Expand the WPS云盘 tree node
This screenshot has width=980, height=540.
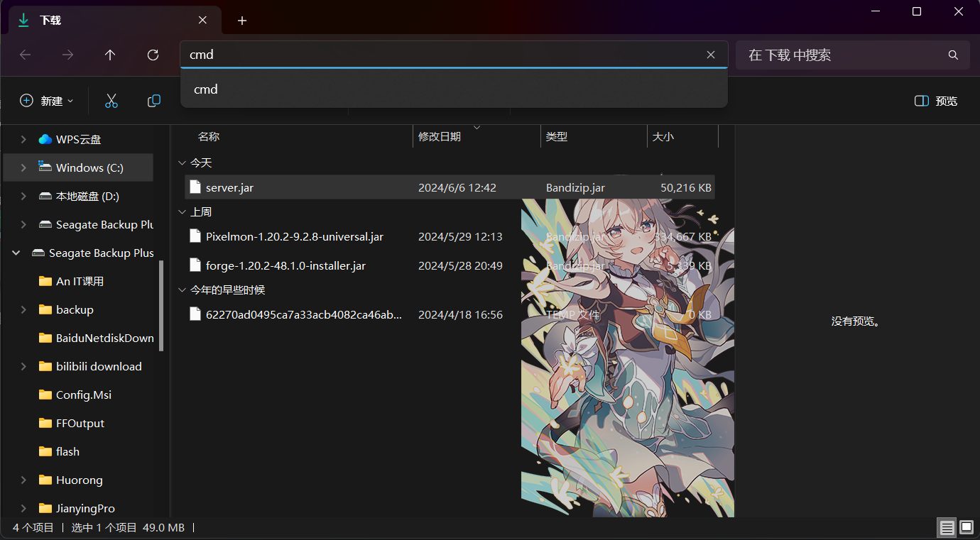pyautogui.click(x=23, y=139)
